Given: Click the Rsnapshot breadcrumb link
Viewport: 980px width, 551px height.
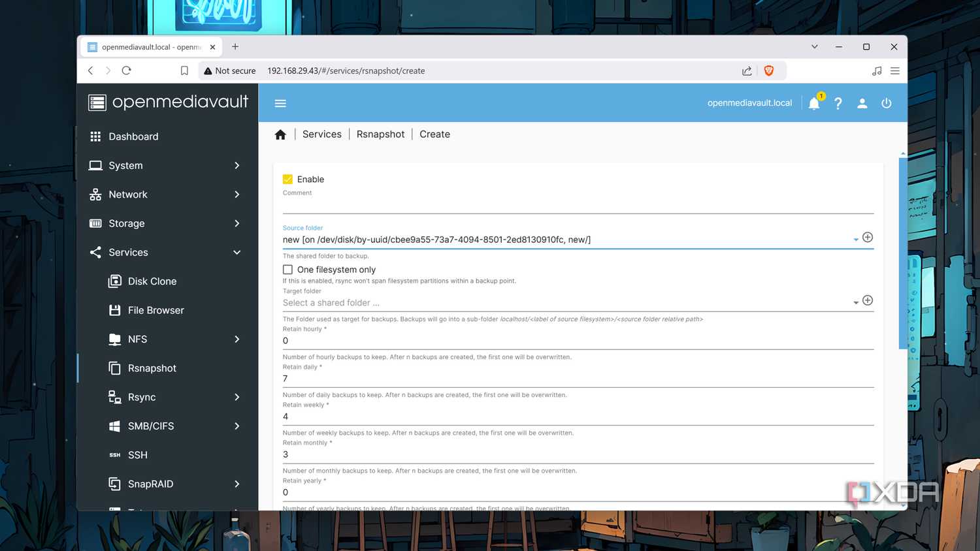Looking at the screenshot, I should (381, 134).
